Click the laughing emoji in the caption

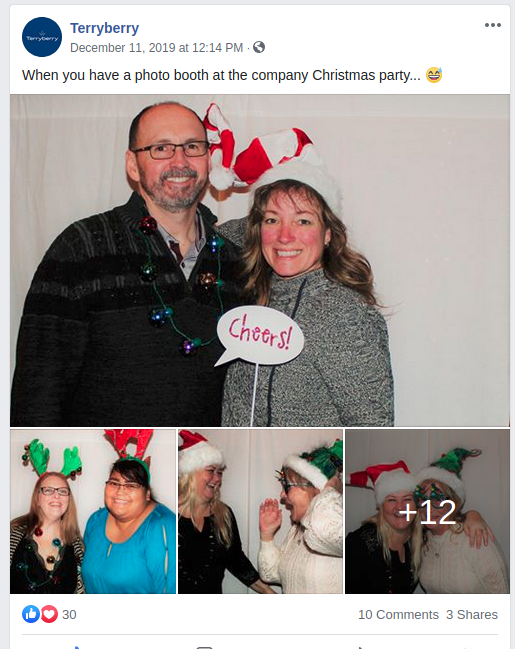tap(434, 75)
